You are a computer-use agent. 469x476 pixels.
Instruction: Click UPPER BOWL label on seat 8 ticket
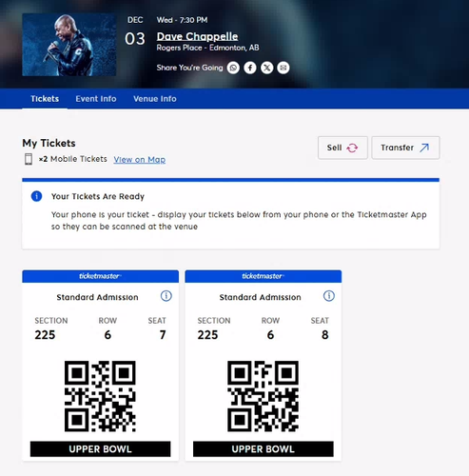point(264,449)
